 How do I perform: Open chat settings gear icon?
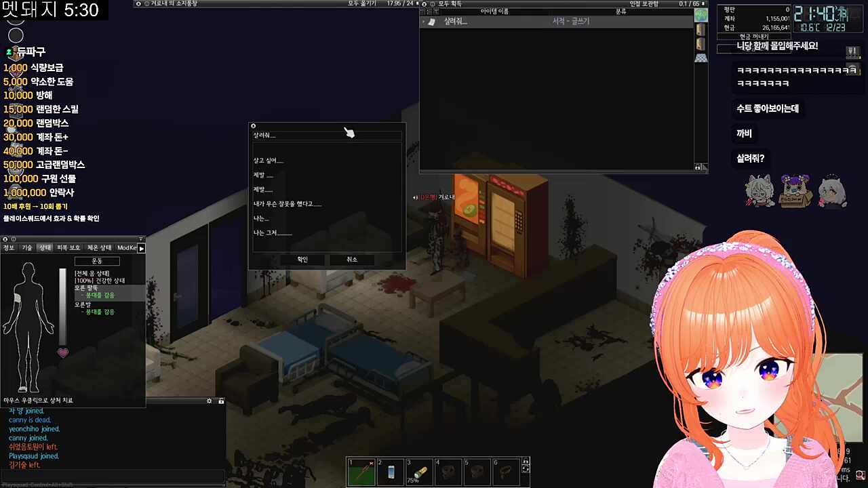[x=210, y=401]
